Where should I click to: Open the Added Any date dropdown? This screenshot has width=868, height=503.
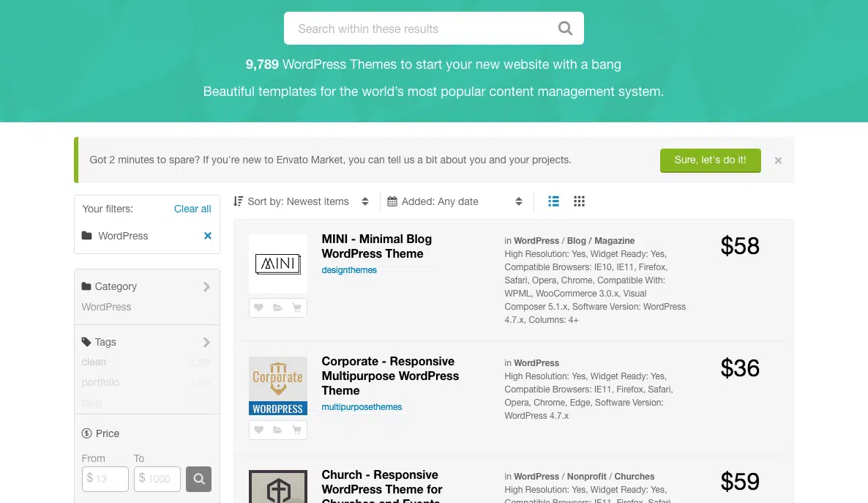pos(454,201)
